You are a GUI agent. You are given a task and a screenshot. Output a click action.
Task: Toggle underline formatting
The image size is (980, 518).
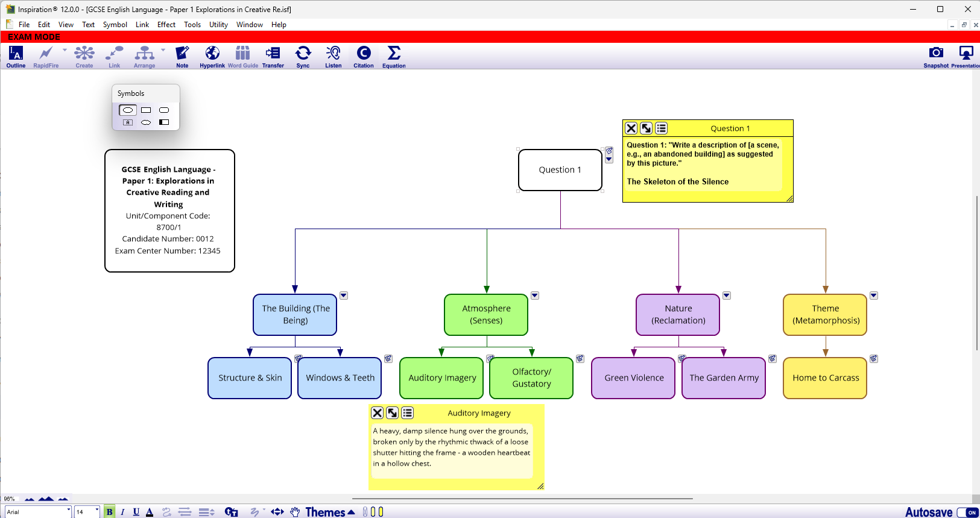pos(136,512)
